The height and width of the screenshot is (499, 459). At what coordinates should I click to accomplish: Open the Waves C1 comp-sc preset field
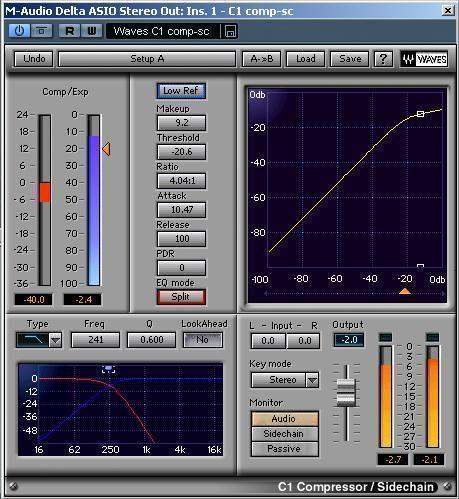click(162, 31)
